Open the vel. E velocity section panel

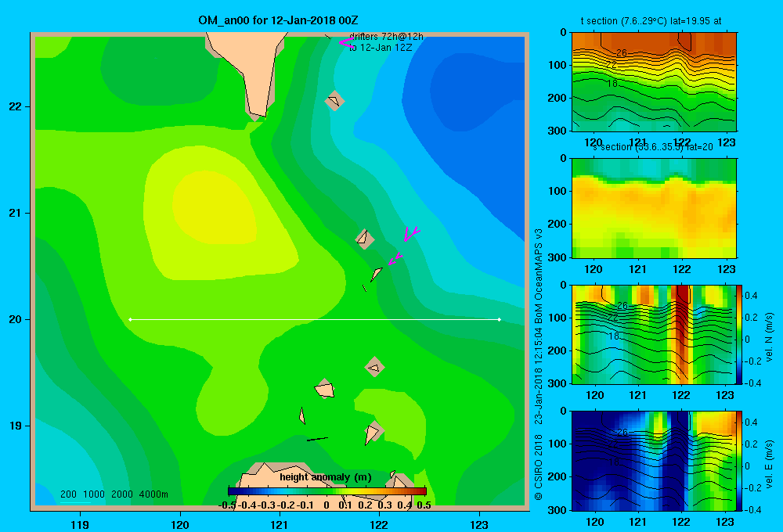[x=654, y=461]
